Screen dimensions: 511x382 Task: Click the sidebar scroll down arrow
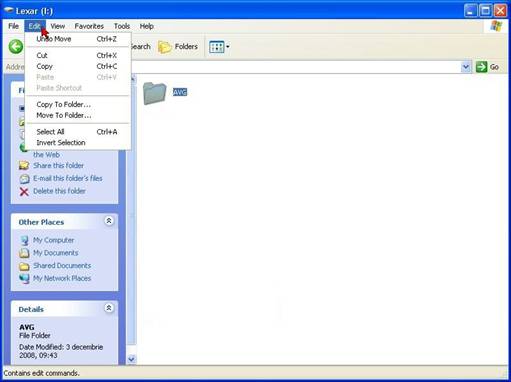(x=131, y=359)
